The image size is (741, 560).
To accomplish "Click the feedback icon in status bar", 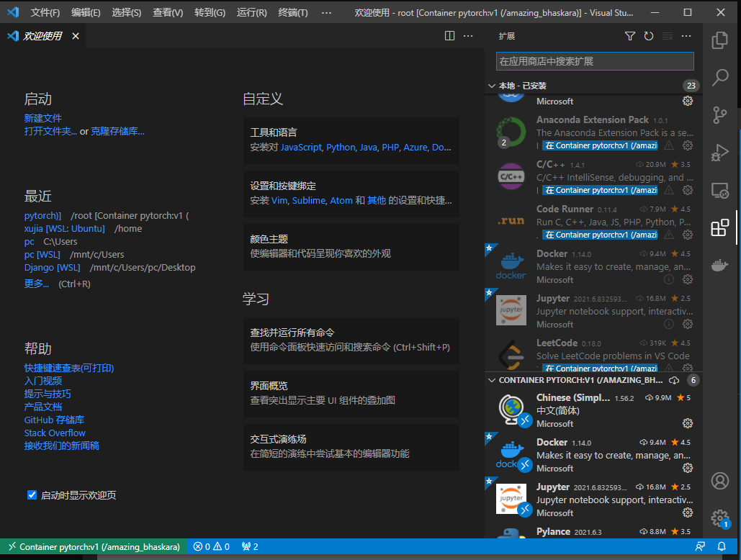I will pyautogui.click(x=700, y=547).
